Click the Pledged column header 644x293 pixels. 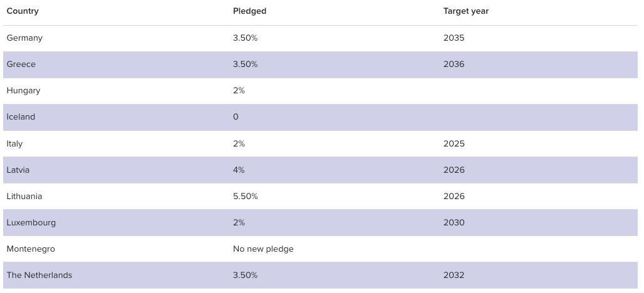[249, 11]
